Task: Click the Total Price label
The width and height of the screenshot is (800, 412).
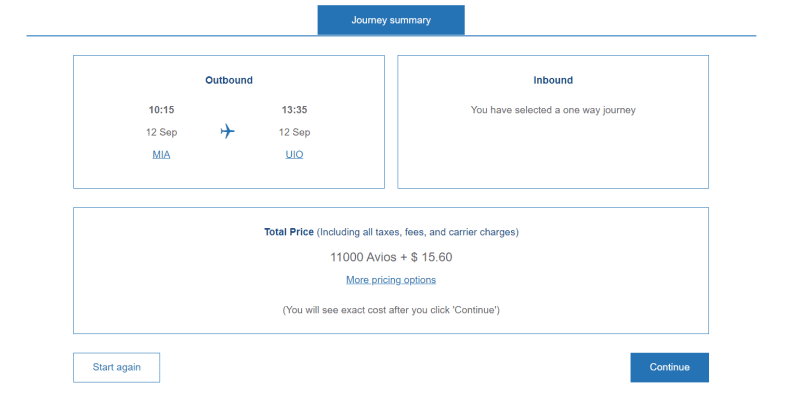Action: point(289,232)
